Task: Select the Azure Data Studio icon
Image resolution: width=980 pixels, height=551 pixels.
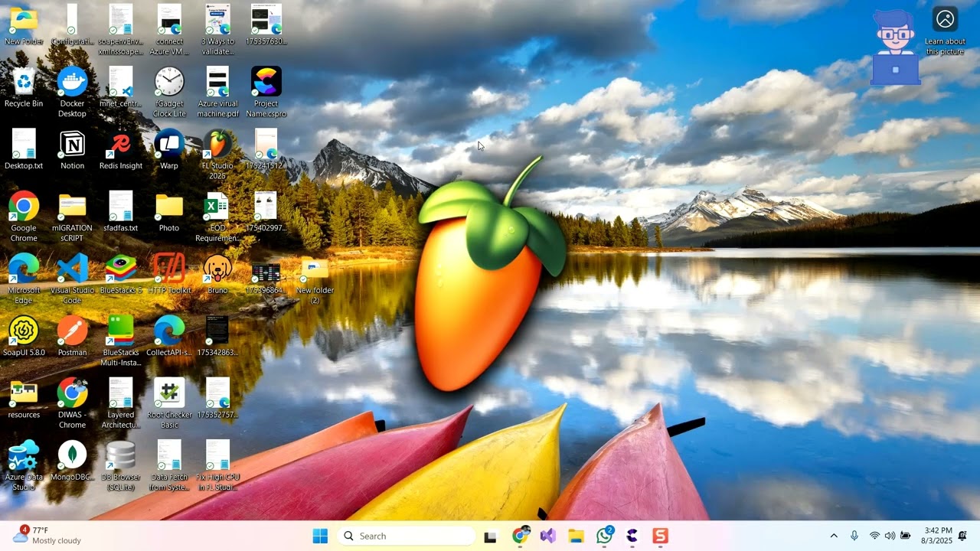Action: click(24, 455)
